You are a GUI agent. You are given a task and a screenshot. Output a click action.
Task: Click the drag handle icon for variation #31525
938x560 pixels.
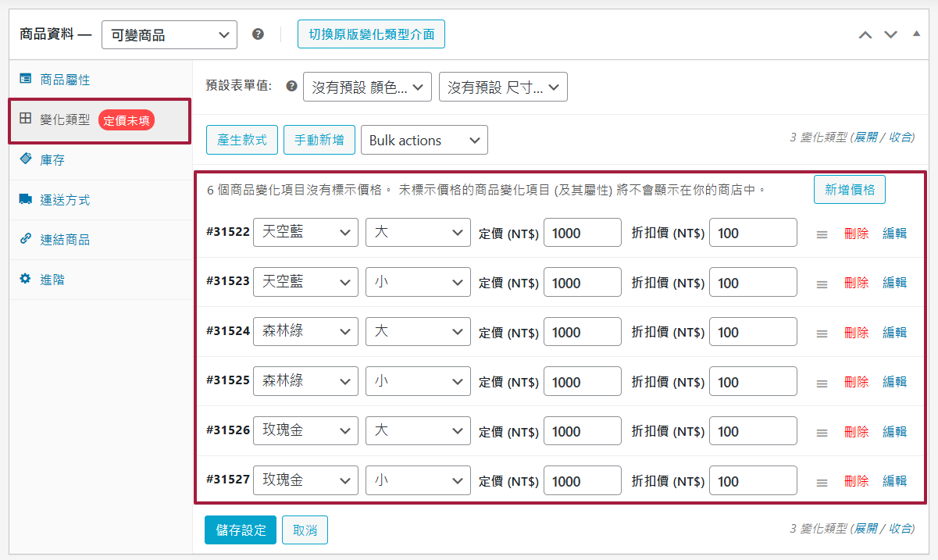click(822, 383)
